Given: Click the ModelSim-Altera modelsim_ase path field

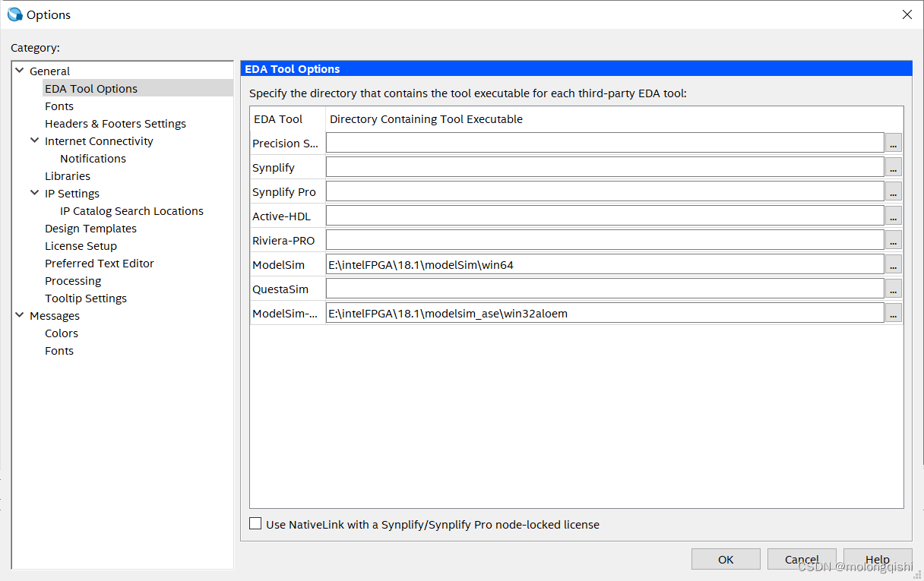Looking at the screenshot, I should (605, 313).
